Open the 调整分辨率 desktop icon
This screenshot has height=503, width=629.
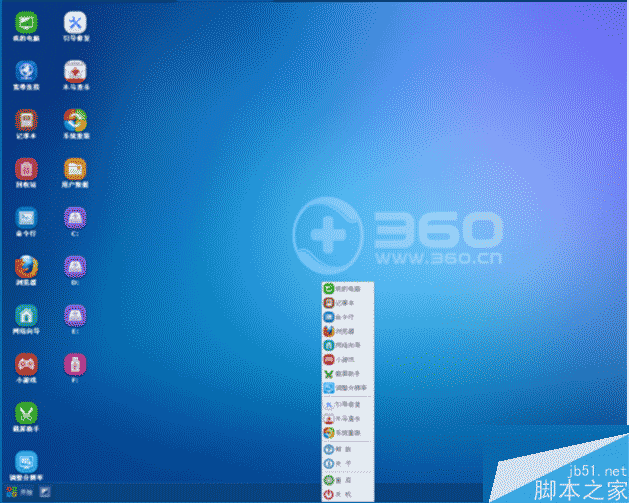pyautogui.click(x=26, y=461)
